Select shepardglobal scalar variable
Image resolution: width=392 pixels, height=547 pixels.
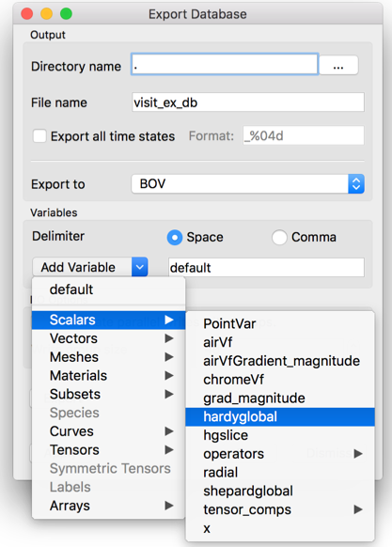(280, 492)
